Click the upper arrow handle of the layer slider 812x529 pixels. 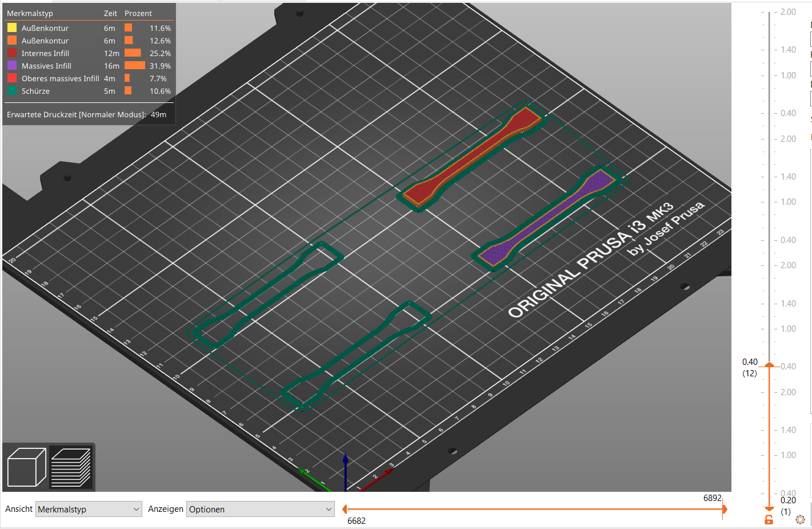769,364
